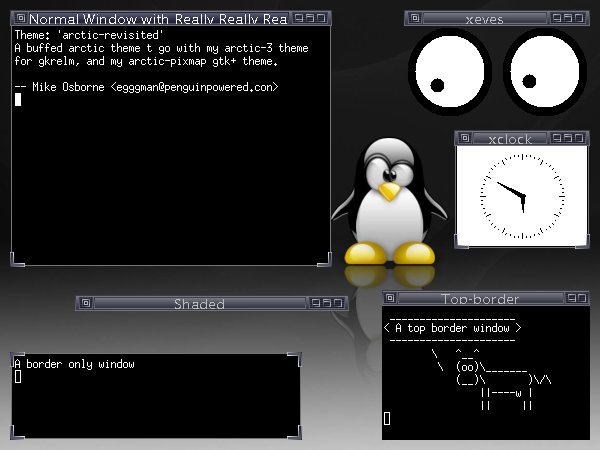
Task: Click the first of three right-side buttons on xeyes titlebar
Action: (x=557, y=18)
